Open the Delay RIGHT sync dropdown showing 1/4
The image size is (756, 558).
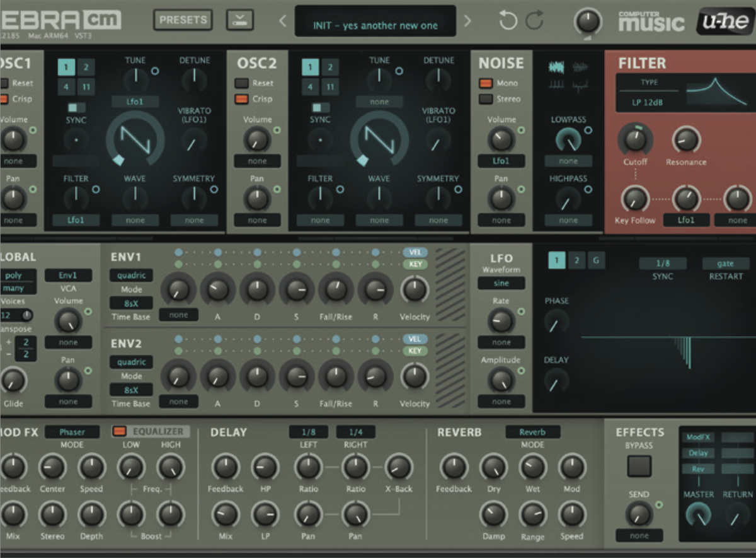click(x=356, y=432)
